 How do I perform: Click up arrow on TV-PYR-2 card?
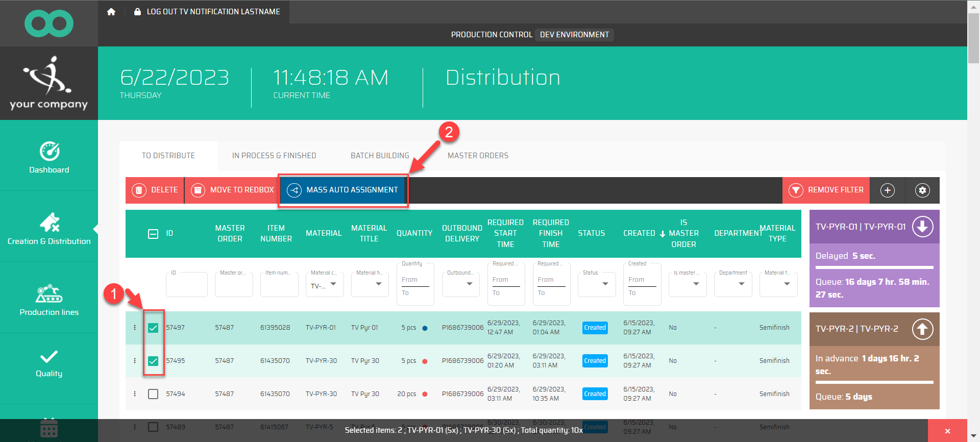922,329
